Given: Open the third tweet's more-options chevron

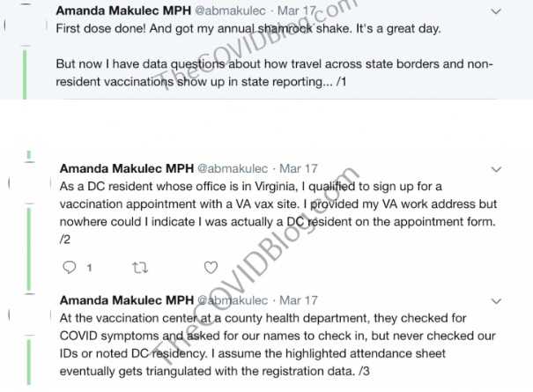Looking at the screenshot, I should point(497,301).
